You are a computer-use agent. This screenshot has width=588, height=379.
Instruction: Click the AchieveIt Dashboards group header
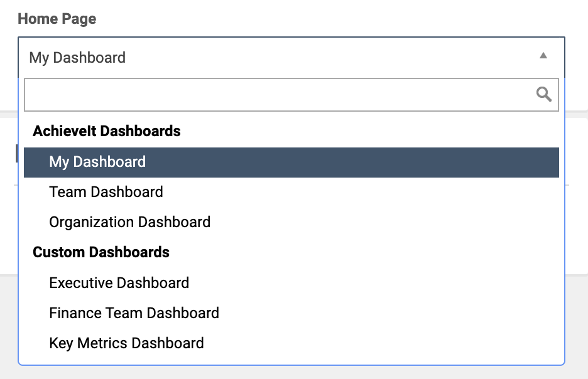pyautogui.click(x=107, y=131)
